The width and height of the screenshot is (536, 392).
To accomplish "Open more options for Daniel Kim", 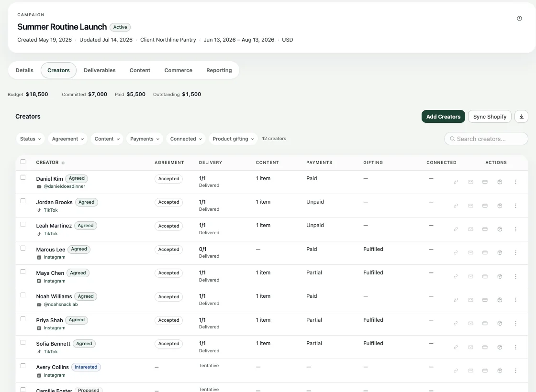I will click(x=515, y=182).
